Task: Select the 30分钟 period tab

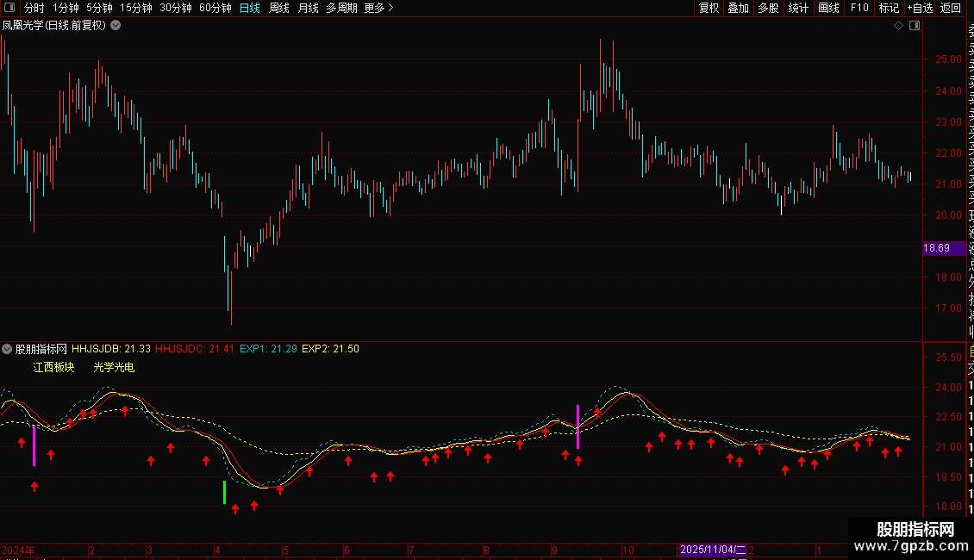Action: coord(176,8)
